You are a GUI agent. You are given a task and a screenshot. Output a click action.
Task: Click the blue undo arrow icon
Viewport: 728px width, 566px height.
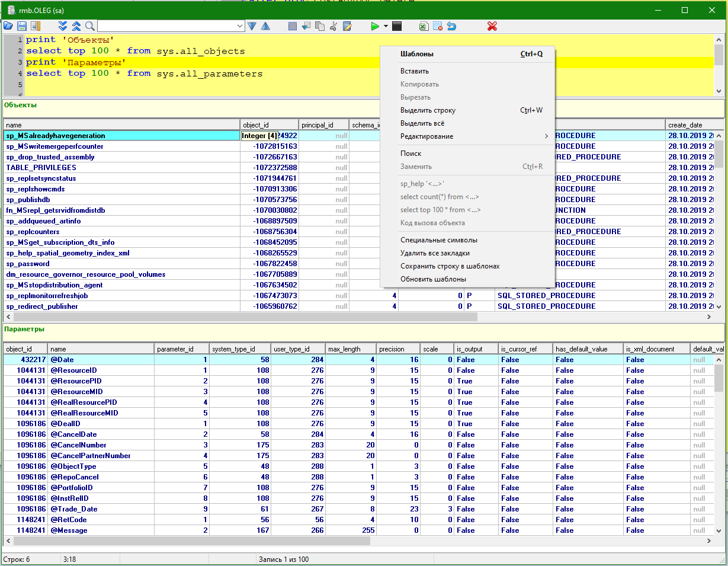(451, 26)
